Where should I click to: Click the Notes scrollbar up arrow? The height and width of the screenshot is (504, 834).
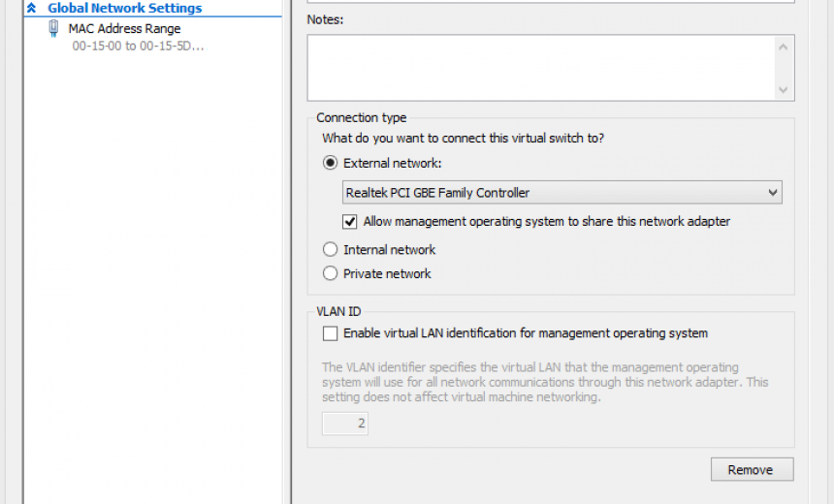click(784, 46)
